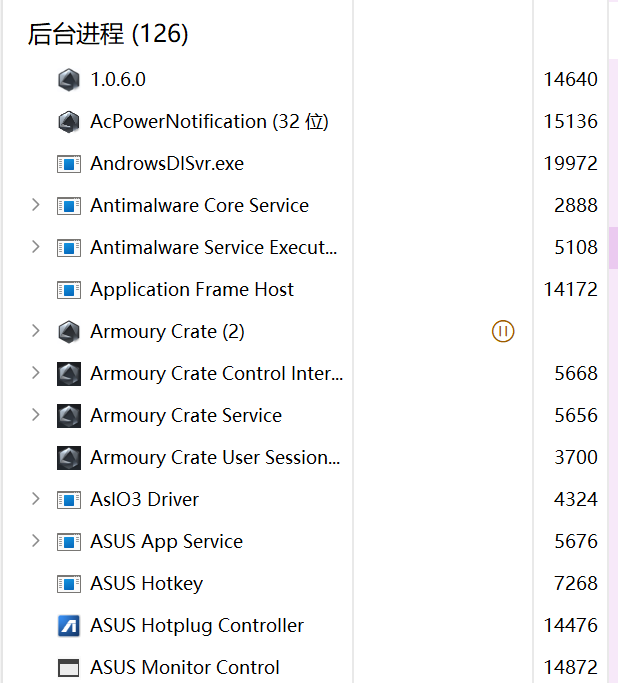Select Armoury Crate User Session... process
Screen dimensions: 618x683
[x=215, y=458]
